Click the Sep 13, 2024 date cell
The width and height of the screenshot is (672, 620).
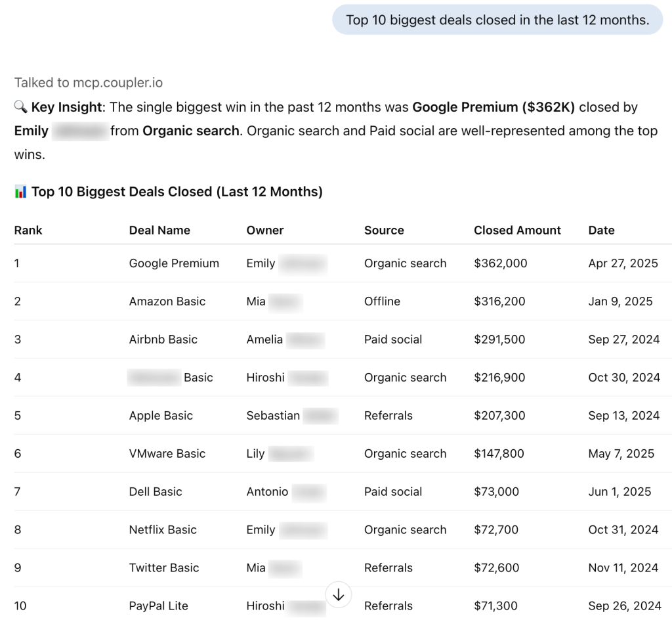[623, 416]
